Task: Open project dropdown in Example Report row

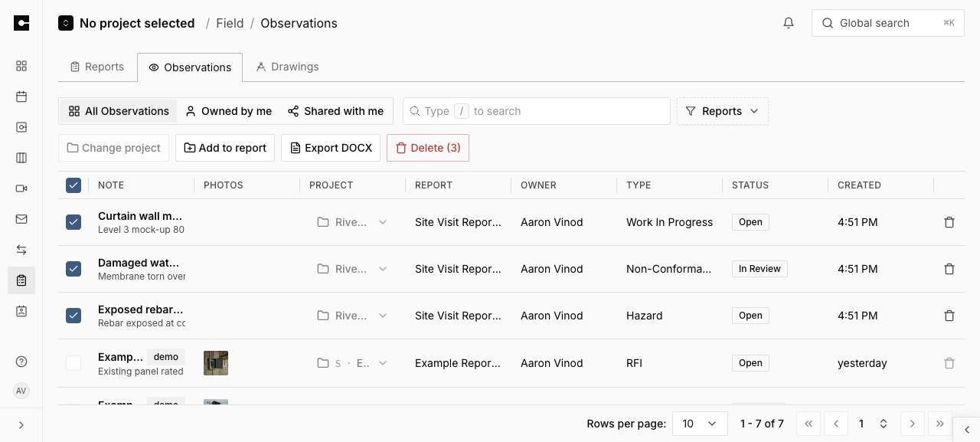Action: (x=352, y=363)
